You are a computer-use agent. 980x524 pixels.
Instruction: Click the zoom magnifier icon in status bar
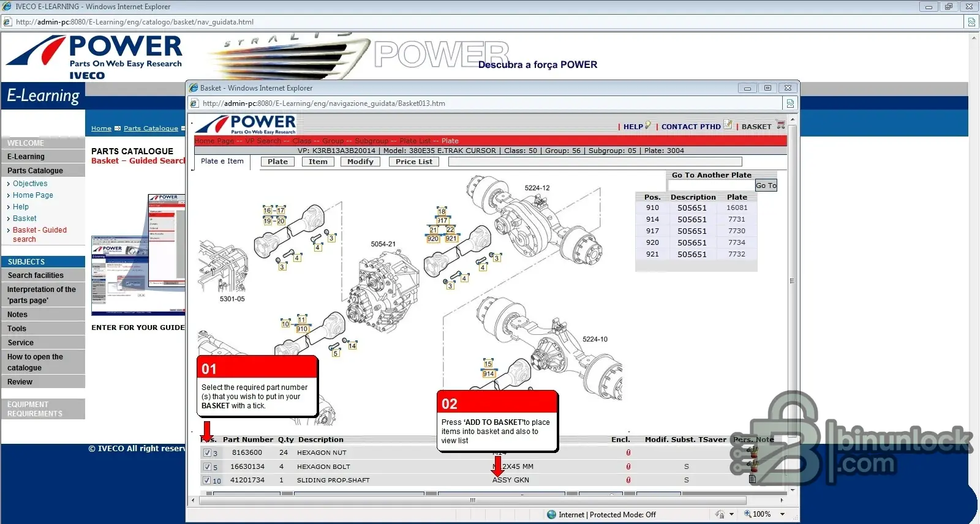(747, 514)
